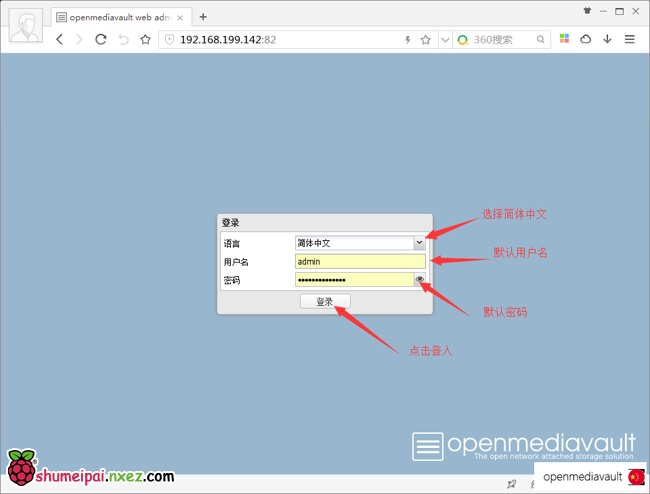Bookmark page with star icon left of address
The image size is (650, 494).
pyautogui.click(x=145, y=39)
